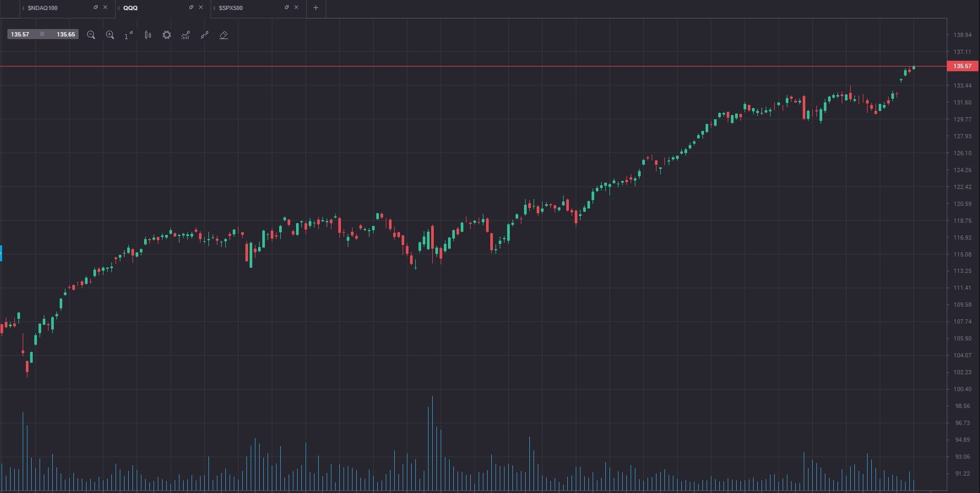
Task: Select the eraser tool
Action: pyautogui.click(x=224, y=35)
